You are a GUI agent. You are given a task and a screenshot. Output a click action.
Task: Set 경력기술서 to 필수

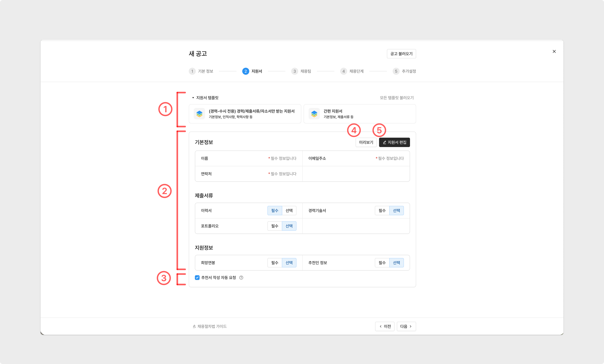(382, 211)
